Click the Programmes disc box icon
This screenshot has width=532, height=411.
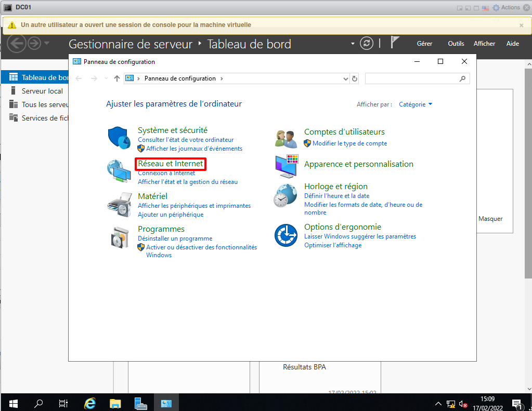[x=119, y=237]
